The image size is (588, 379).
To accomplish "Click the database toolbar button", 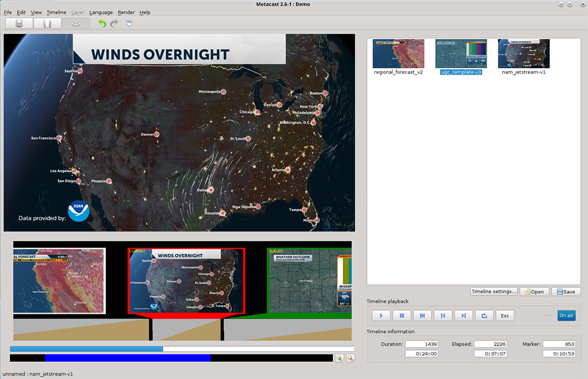I will (x=19, y=24).
